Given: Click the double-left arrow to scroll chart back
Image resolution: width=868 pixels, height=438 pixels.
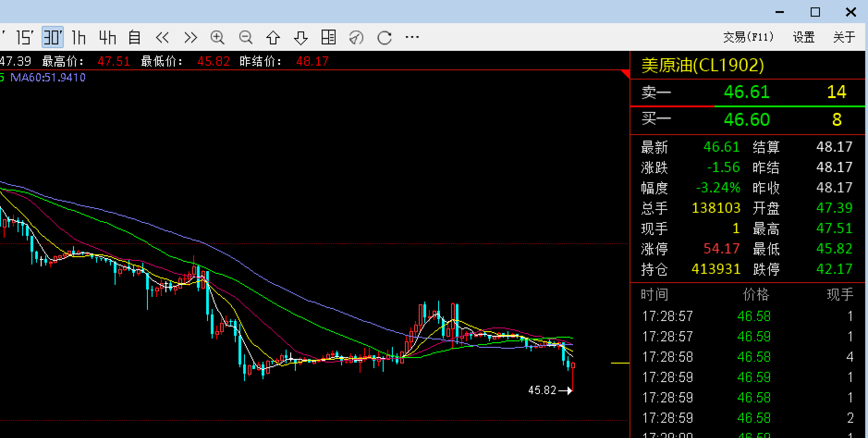Looking at the screenshot, I should pos(163,37).
